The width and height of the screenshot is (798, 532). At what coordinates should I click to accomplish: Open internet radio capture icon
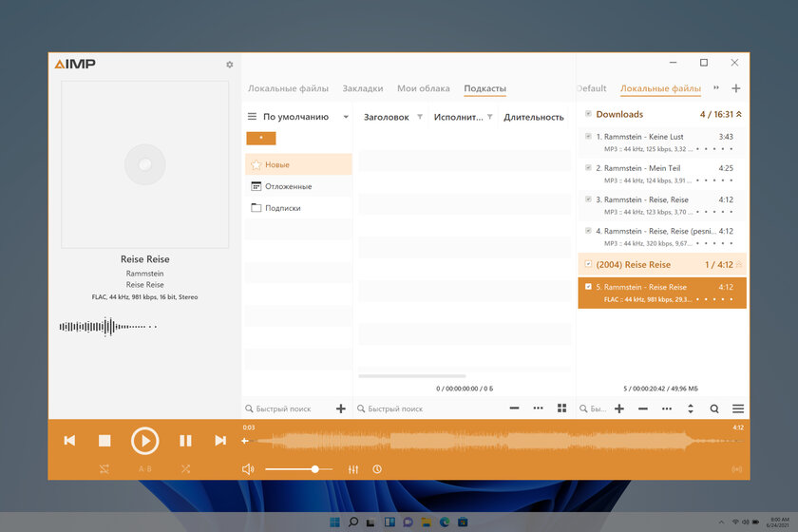(x=736, y=469)
